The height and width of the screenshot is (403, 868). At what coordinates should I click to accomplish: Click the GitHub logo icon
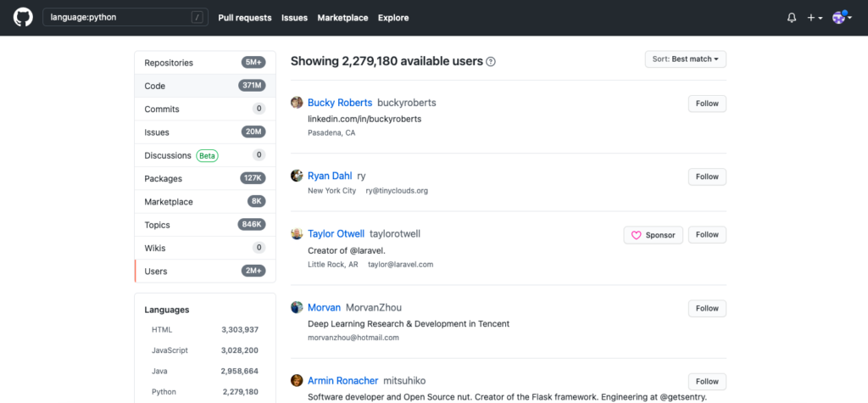pos(23,18)
